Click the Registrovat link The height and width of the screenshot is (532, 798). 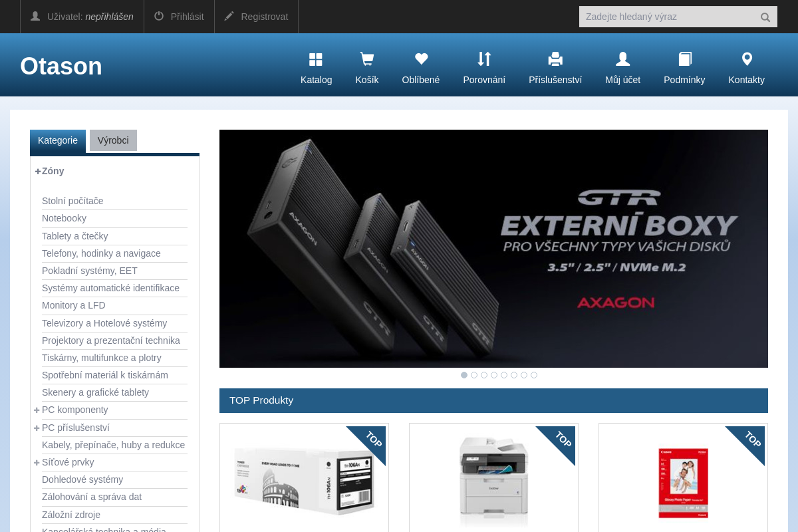(265, 17)
